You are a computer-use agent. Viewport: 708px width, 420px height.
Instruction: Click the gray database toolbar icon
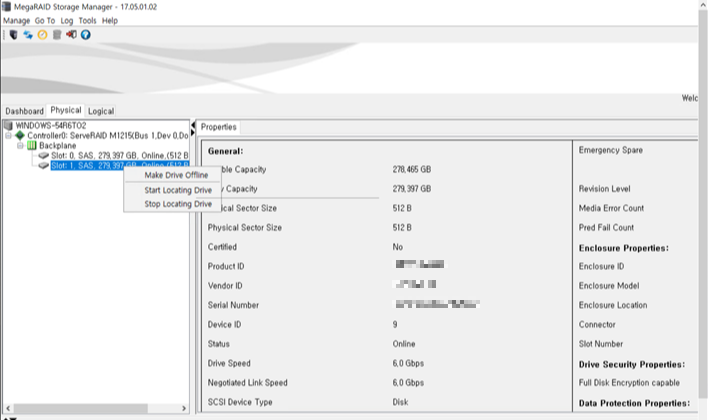57,35
